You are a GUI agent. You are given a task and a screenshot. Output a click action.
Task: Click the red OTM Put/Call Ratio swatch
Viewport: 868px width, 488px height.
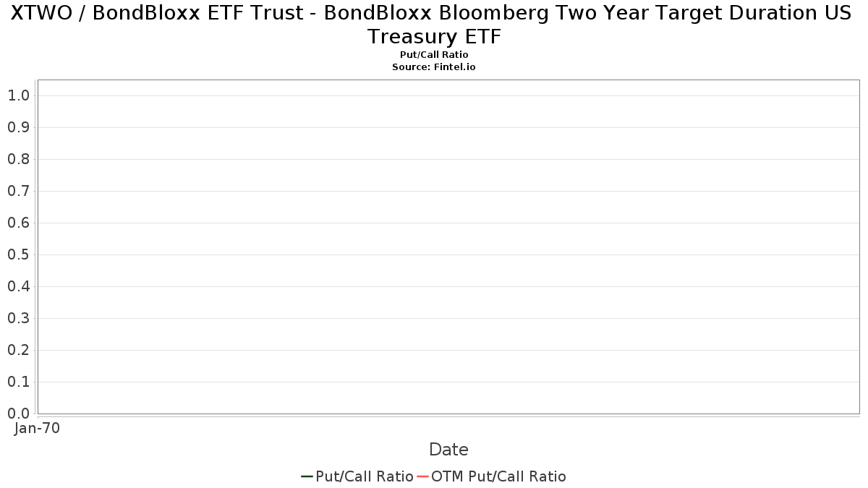[423, 476]
